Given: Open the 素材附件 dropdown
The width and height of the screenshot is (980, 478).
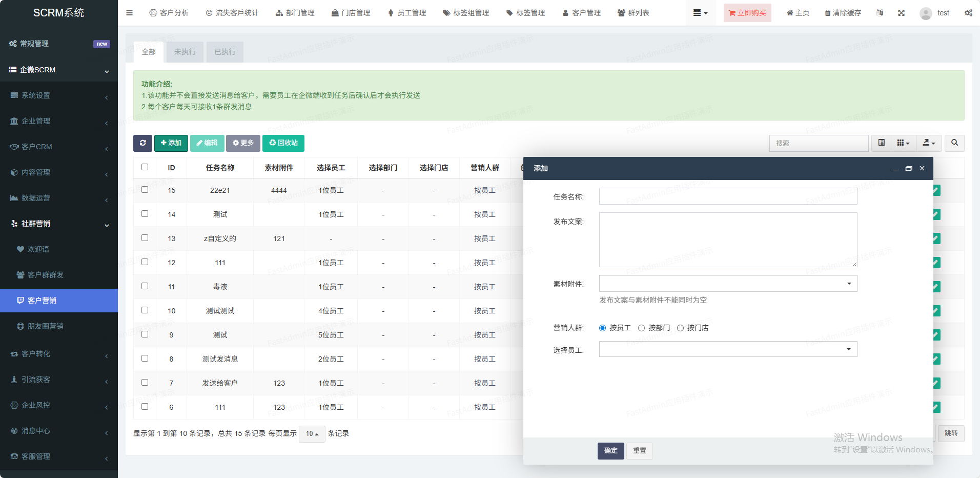Looking at the screenshot, I should (x=728, y=284).
